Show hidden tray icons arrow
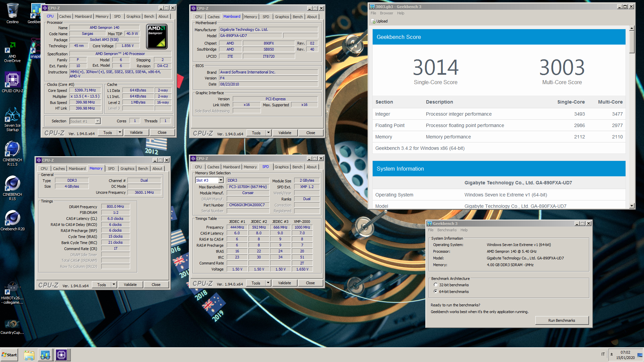The image size is (644, 362). coord(611,355)
